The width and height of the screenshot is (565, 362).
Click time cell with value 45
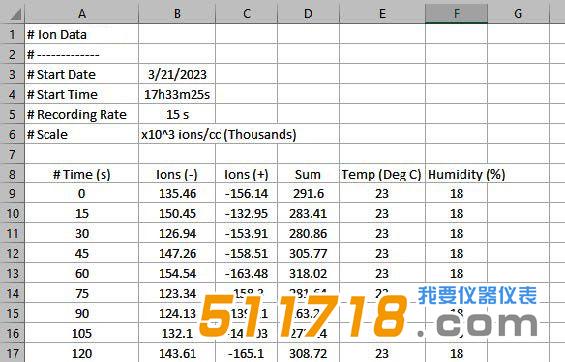click(x=82, y=253)
